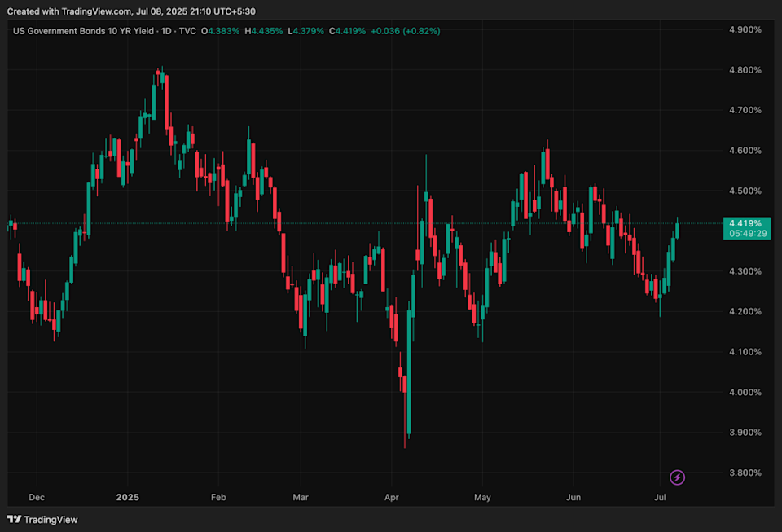Click the May label on time axis
The image size is (782, 532).
point(482,497)
